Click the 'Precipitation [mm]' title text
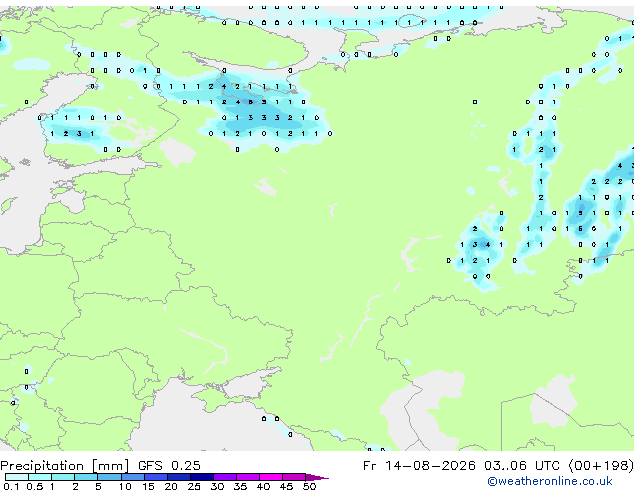 [x=65, y=466]
